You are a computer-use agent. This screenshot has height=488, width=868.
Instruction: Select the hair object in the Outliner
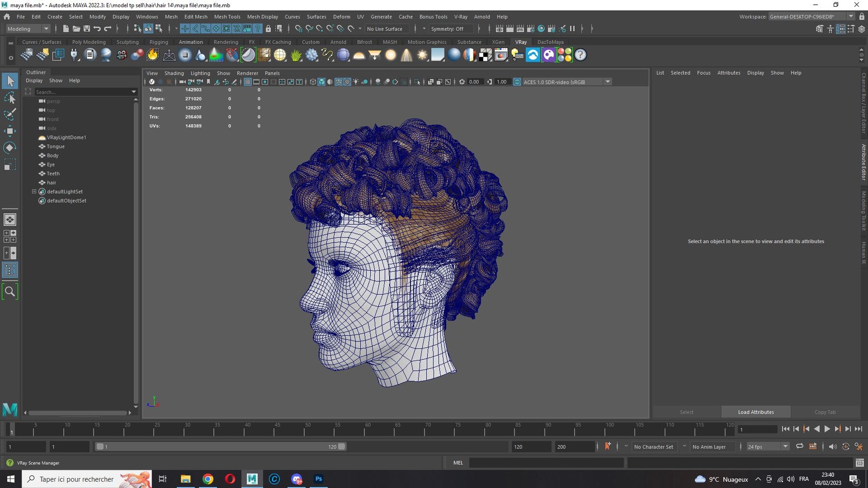tap(51, 182)
